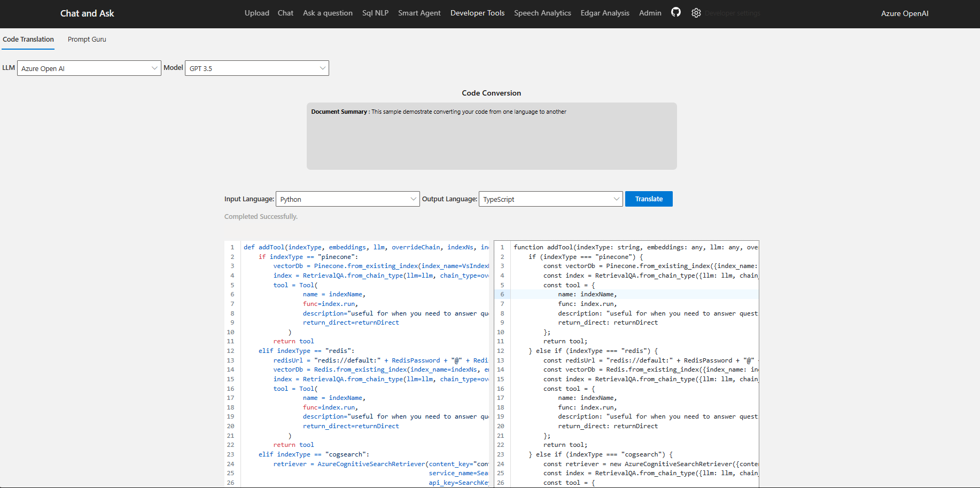980x488 pixels.
Task: Open the Chat page
Action: [x=285, y=13]
